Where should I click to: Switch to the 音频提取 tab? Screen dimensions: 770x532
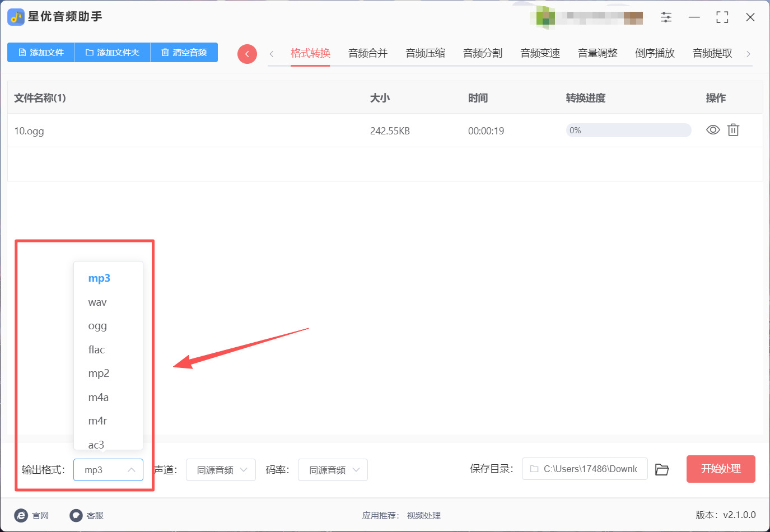(x=712, y=53)
